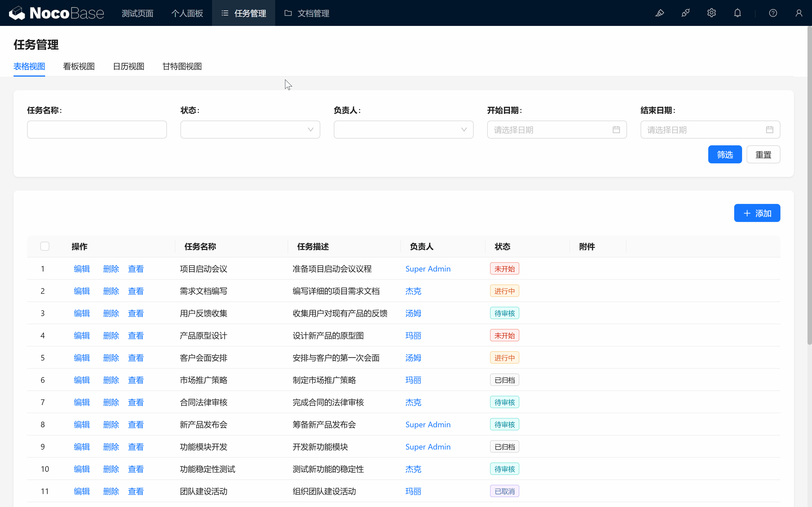
Task: Click the notification bell icon
Action: tap(737, 13)
